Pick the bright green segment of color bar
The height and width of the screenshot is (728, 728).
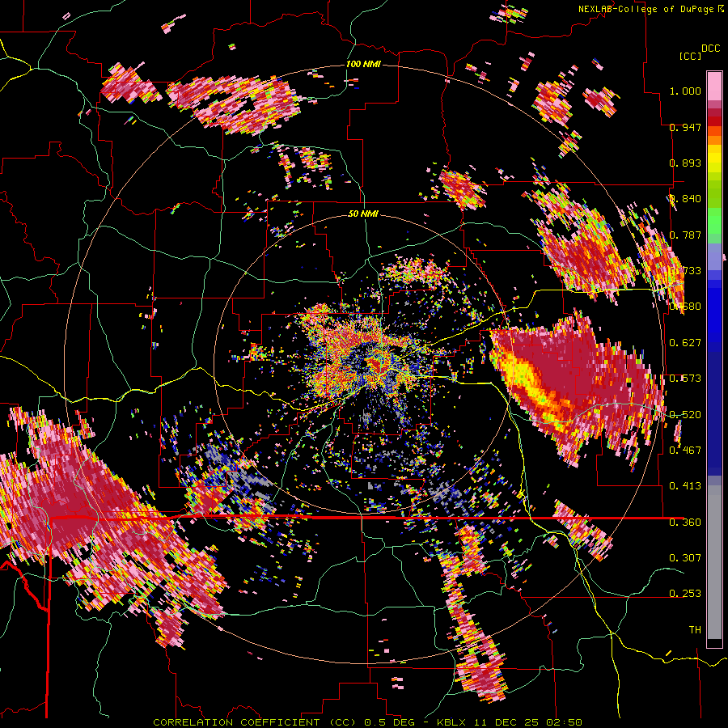point(714,221)
